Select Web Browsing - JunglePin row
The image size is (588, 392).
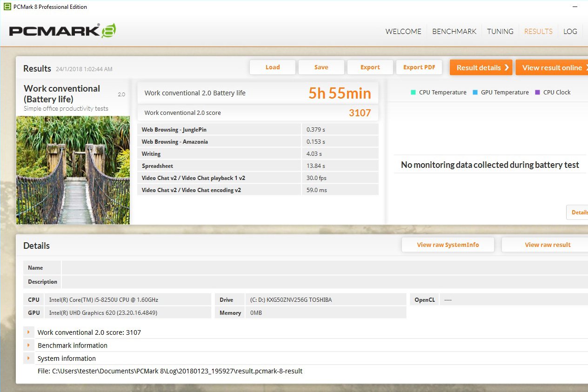tap(258, 130)
